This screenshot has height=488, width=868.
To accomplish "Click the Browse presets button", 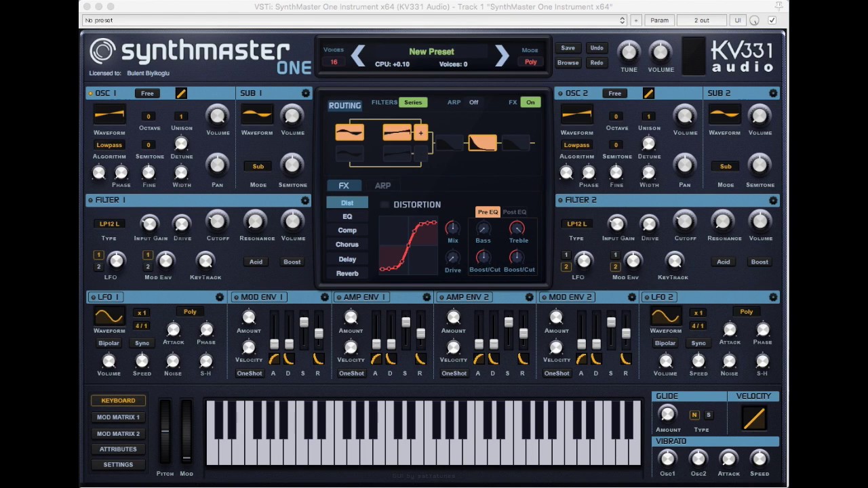I will point(568,63).
